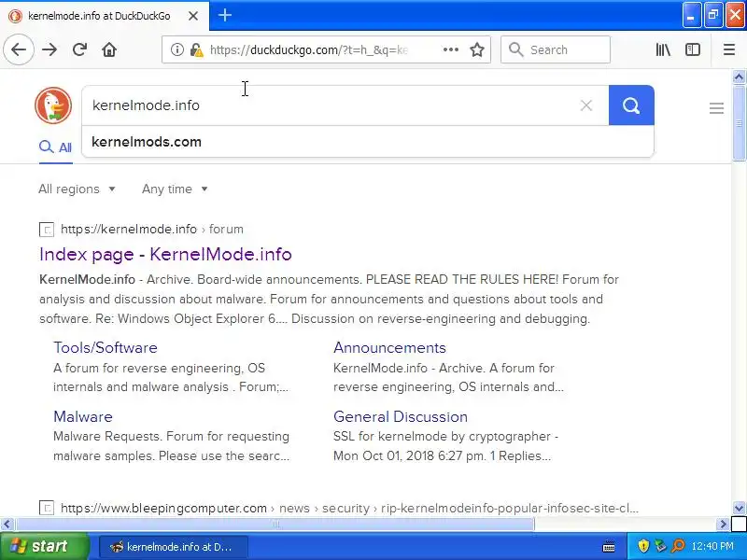Click the DuckDuckGo duck logo
Viewport: 747px width, 560px height.
[53, 105]
